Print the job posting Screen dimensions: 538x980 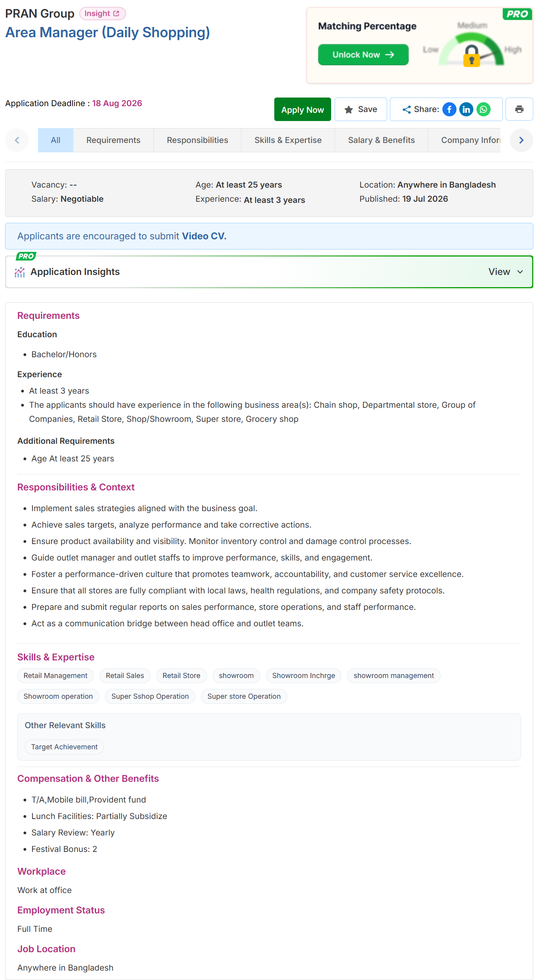click(519, 109)
